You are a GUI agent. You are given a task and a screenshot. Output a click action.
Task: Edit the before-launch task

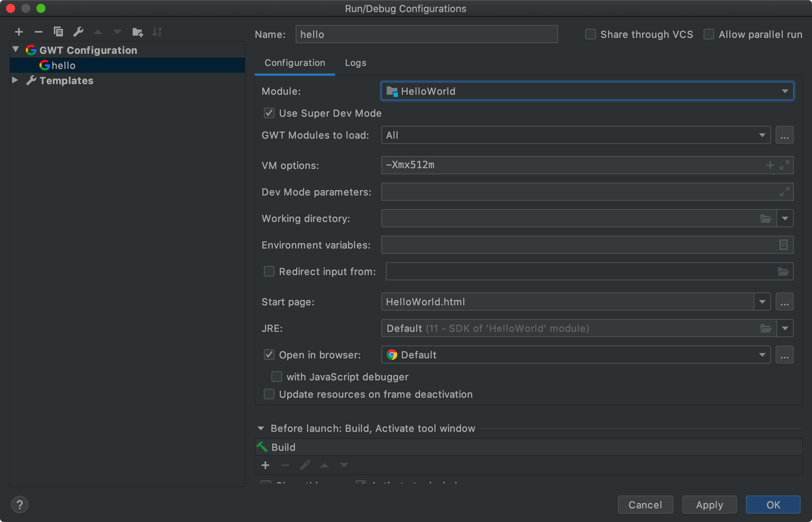click(x=305, y=465)
